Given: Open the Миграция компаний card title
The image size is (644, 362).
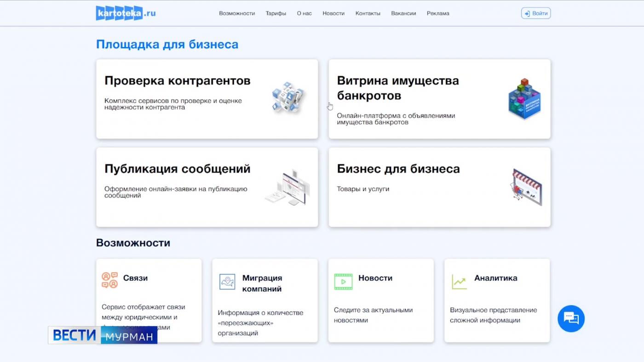Looking at the screenshot, I should [x=262, y=283].
